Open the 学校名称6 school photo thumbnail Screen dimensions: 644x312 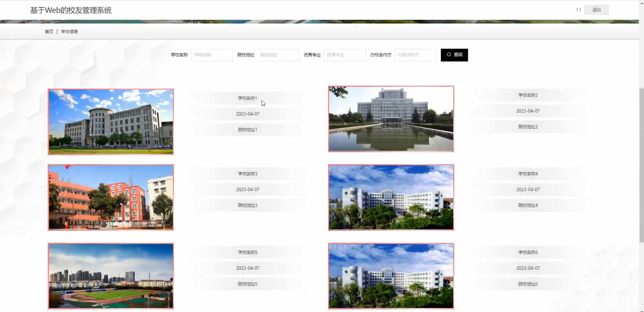click(x=391, y=276)
